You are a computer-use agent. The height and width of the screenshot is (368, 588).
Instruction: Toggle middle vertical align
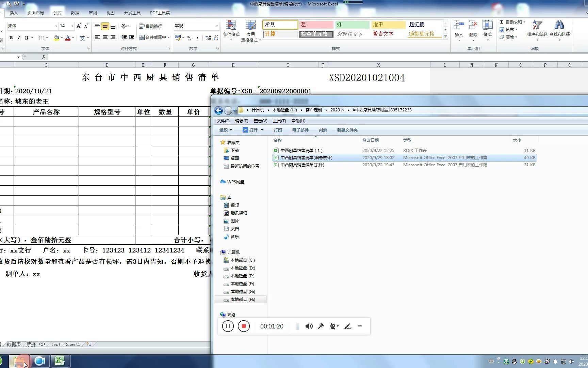click(x=105, y=26)
